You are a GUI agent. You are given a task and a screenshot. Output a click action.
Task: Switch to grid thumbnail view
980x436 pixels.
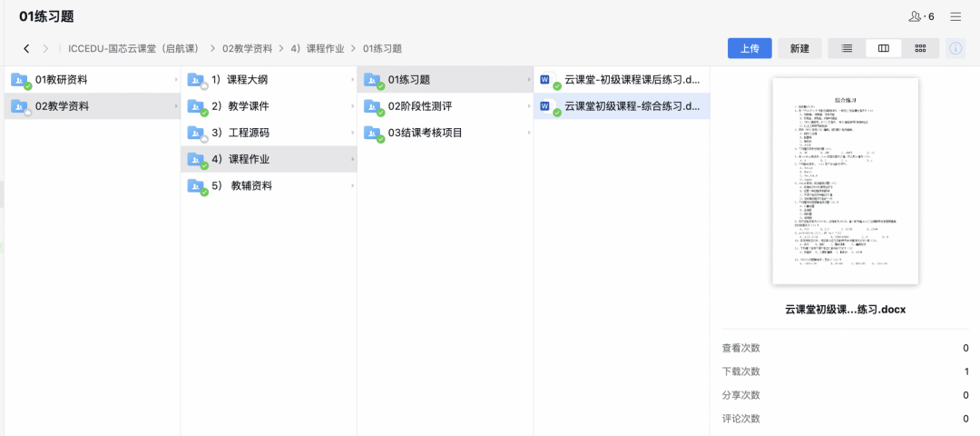point(920,48)
